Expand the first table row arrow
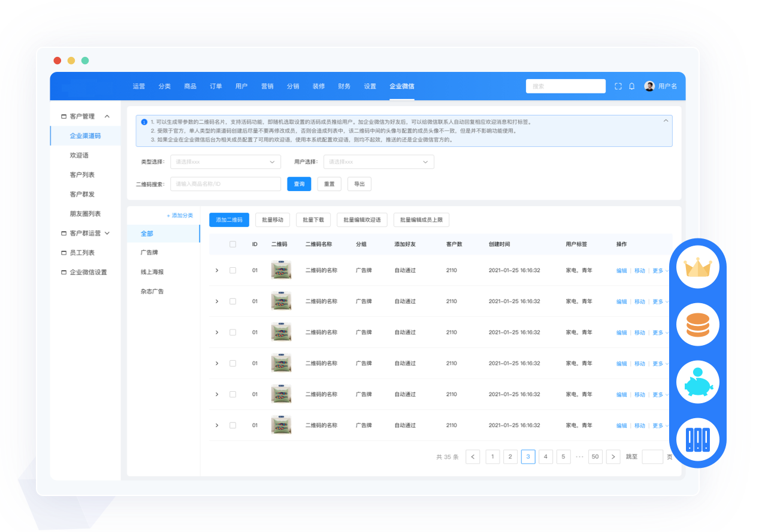Screen dimensions: 768x532 point(217,270)
